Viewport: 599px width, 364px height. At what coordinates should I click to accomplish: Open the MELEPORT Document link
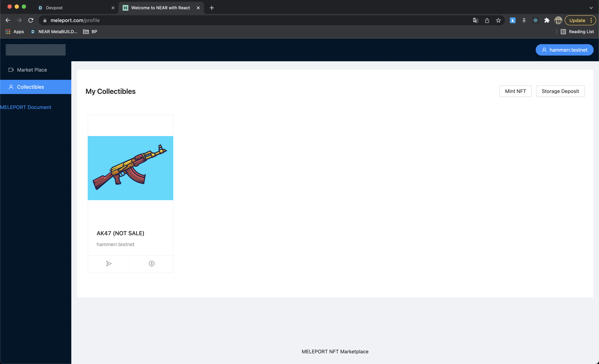tap(25, 107)
